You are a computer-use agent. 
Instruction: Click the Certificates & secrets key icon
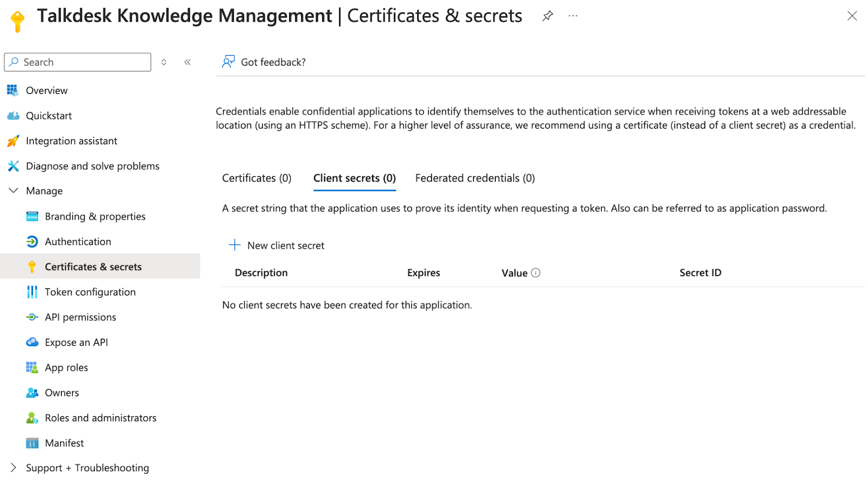coord(32,267)
